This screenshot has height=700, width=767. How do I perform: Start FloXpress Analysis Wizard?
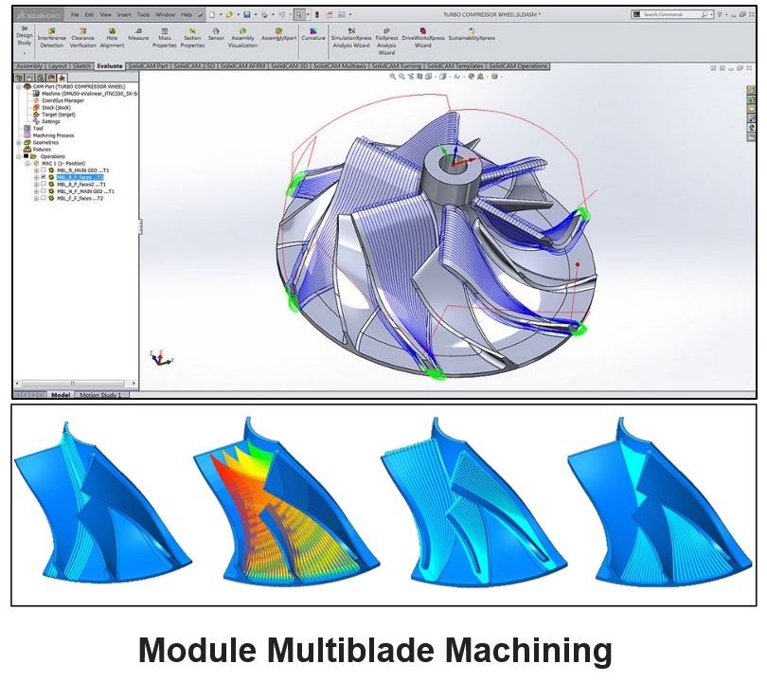pyautogui.click(x=386, y=41)
